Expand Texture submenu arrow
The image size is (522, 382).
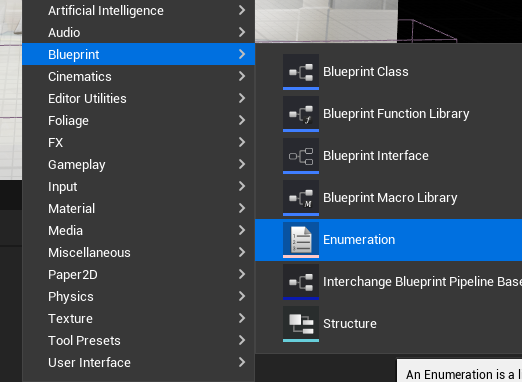[242, 318]
